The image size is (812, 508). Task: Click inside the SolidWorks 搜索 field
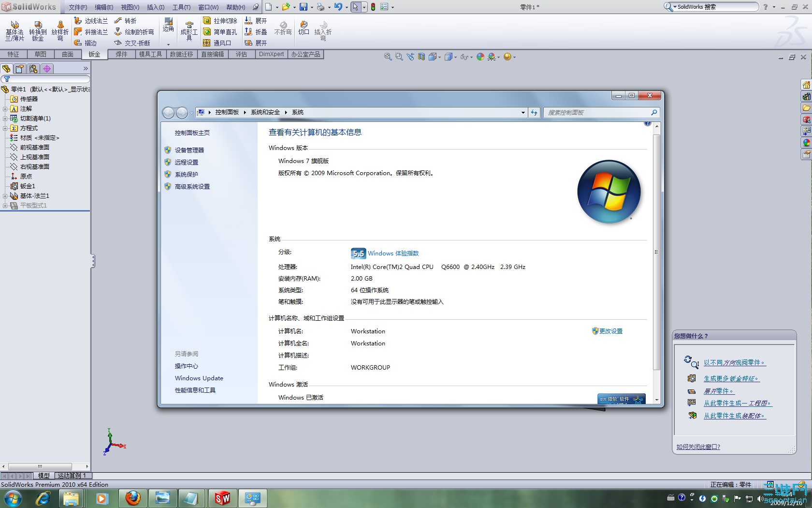715,7
